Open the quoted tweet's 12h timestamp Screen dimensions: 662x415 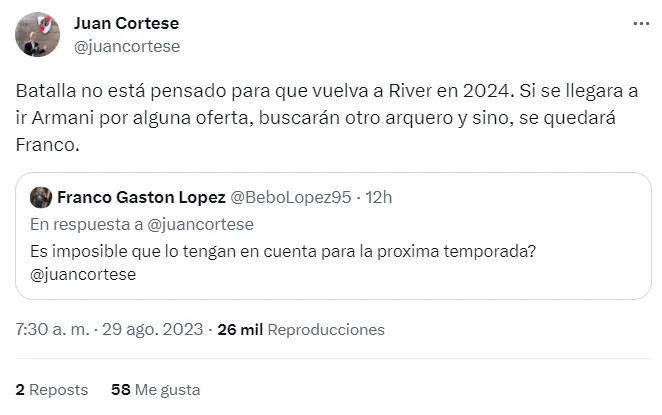coord(376,197)
